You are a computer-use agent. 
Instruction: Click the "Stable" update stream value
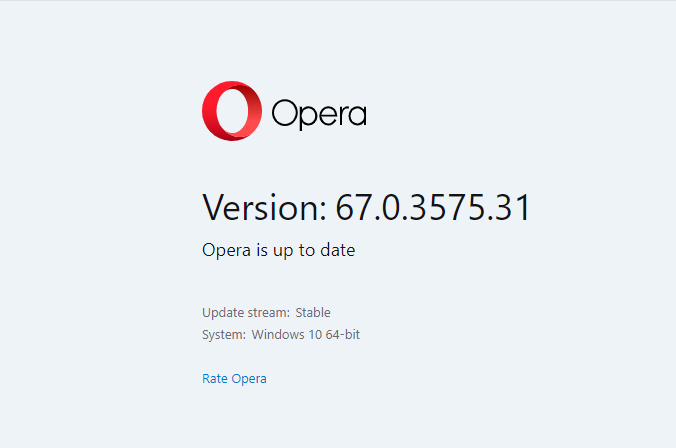click(313, 312)
